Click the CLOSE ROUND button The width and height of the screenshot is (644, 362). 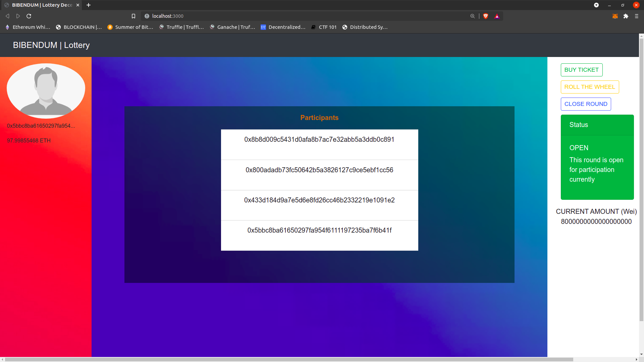click(586, 104)
